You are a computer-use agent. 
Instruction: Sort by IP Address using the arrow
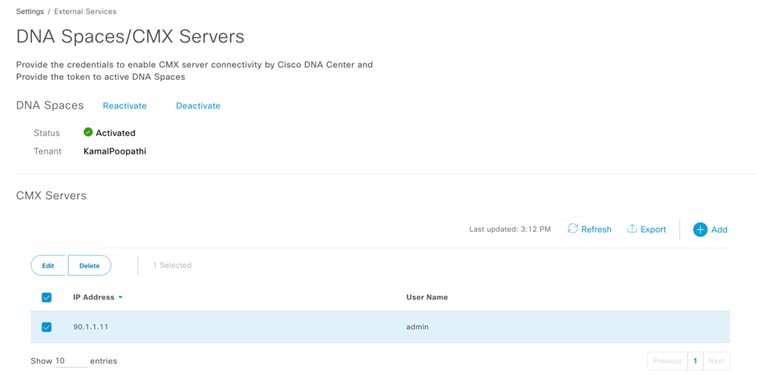pos(120,297)
